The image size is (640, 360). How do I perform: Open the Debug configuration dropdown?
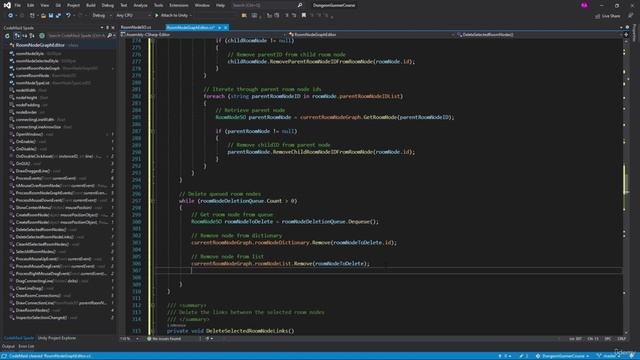tap(101, 16)
